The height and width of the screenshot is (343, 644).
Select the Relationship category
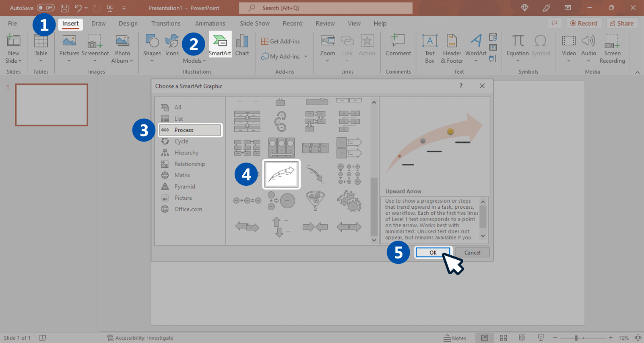coord(190,164)
